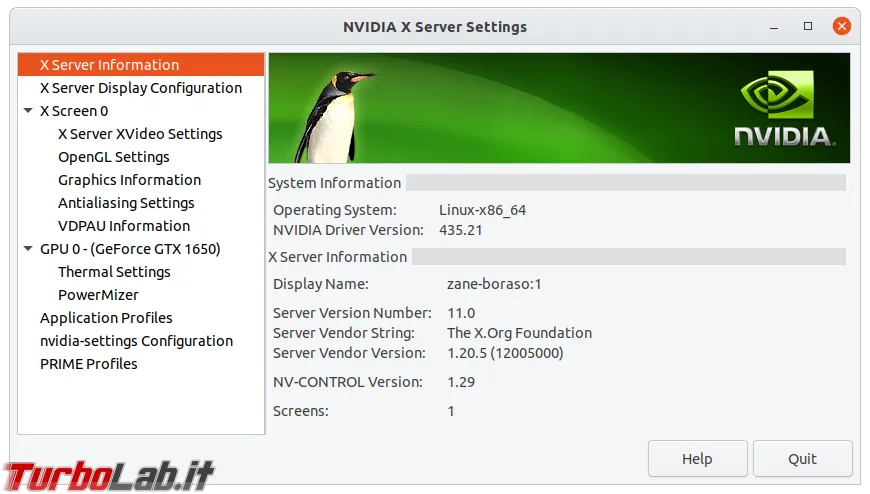
Task: Click display name value zane-boraso:1
Action: [x=494, y=284]
